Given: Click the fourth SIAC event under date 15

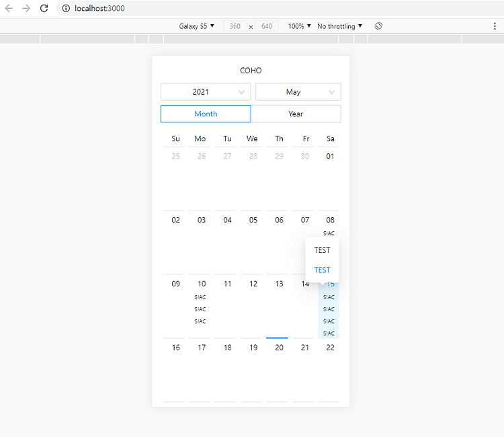Looking at the screenshot, I should (329, 333).
